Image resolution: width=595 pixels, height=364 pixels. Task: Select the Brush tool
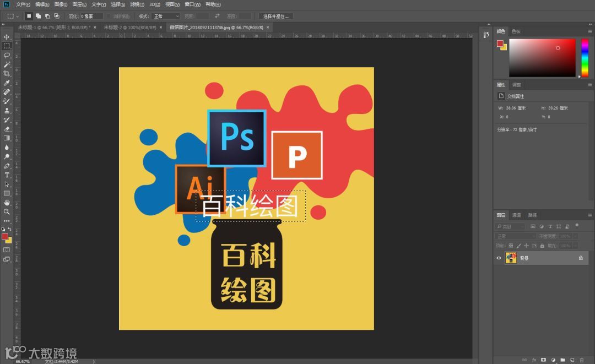pyautogui.click(x=7, y=101)
